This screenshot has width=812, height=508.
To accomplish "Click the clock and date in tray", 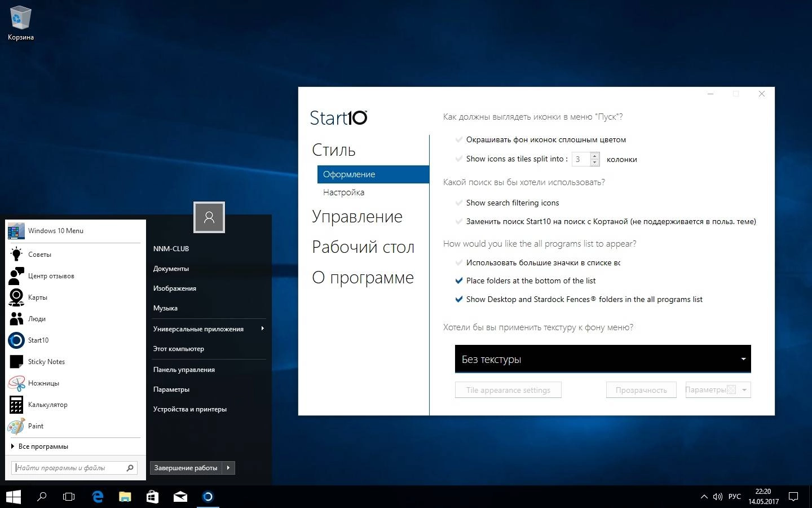I will [x=764, y=497].
